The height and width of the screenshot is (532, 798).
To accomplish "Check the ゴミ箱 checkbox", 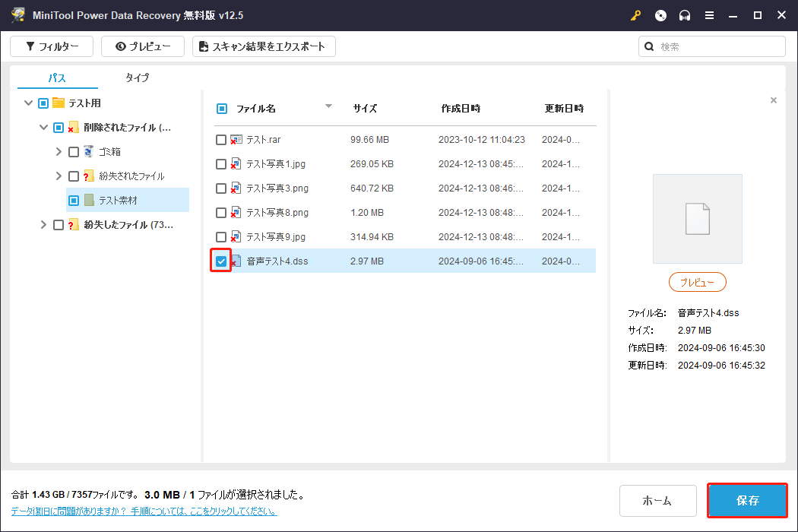I will point(74,152).
